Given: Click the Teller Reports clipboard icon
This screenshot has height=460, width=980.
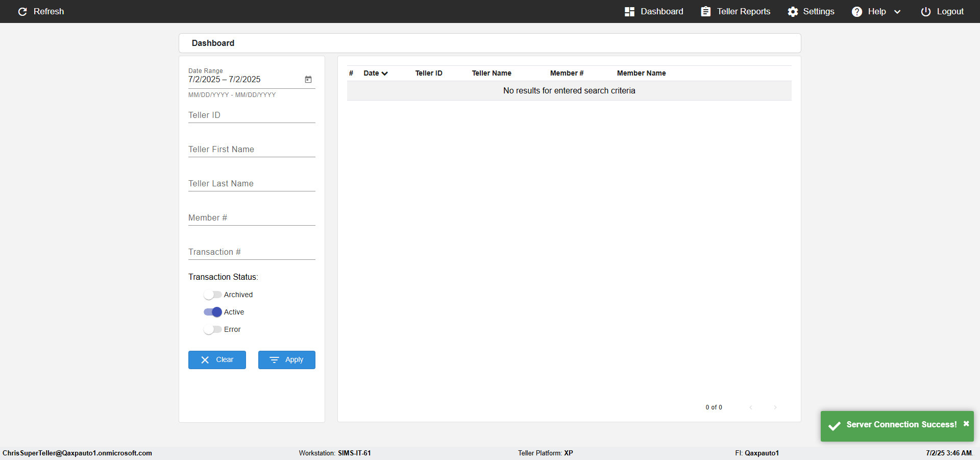Looking at the screenshot, I should tap(705, 11).
